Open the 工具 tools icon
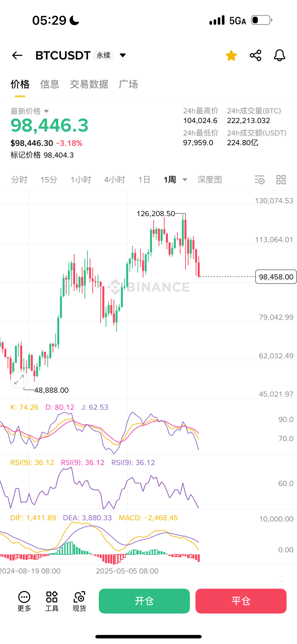 (x=52, y=601)
